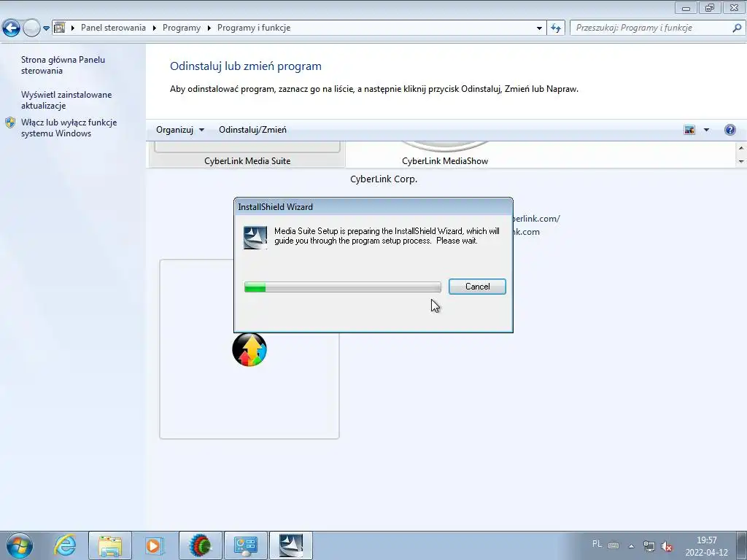Click the change view icon
Viewport: 747px width, 560px height.
point(689,130)
